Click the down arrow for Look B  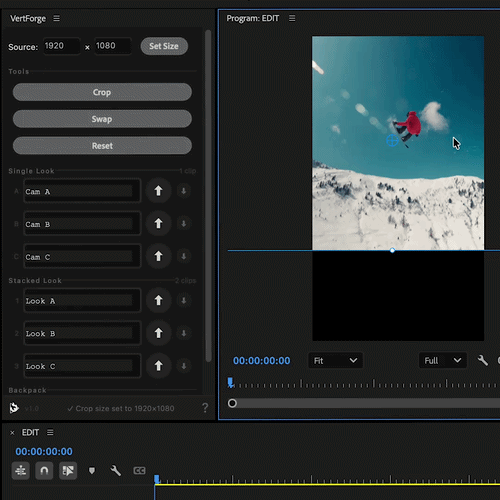183,333
